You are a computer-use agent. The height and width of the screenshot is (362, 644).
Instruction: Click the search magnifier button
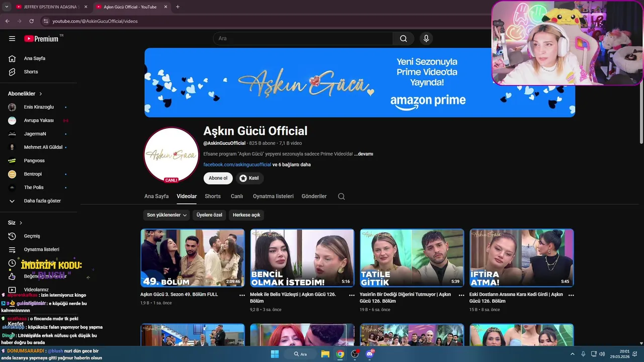[404, 39]
